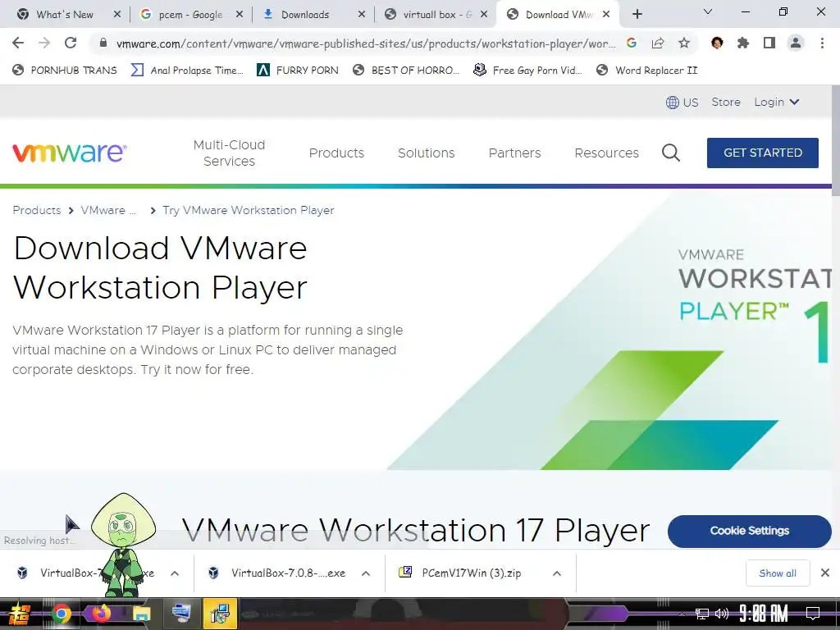Open the Chrome profile avatar
This screenshot has width=840, height=630.
(x=796, y=43)
